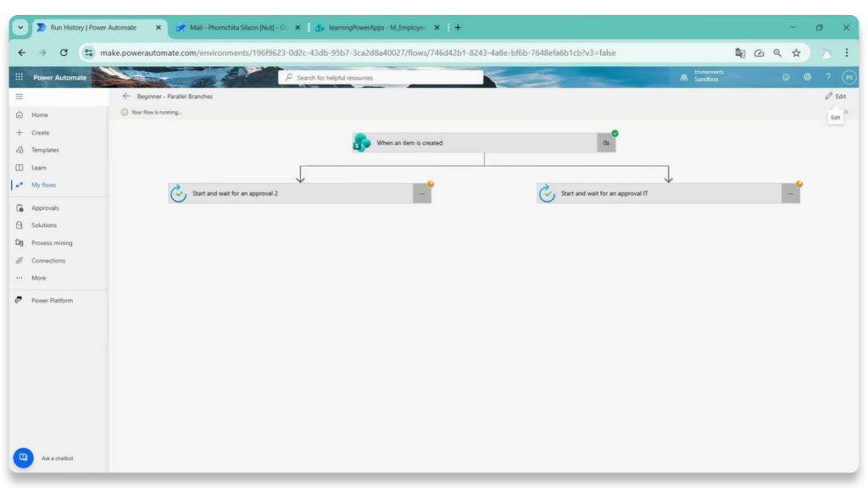Click the Google Translate icon in address bar
This screenshot has height=488, width=868.
740,53
